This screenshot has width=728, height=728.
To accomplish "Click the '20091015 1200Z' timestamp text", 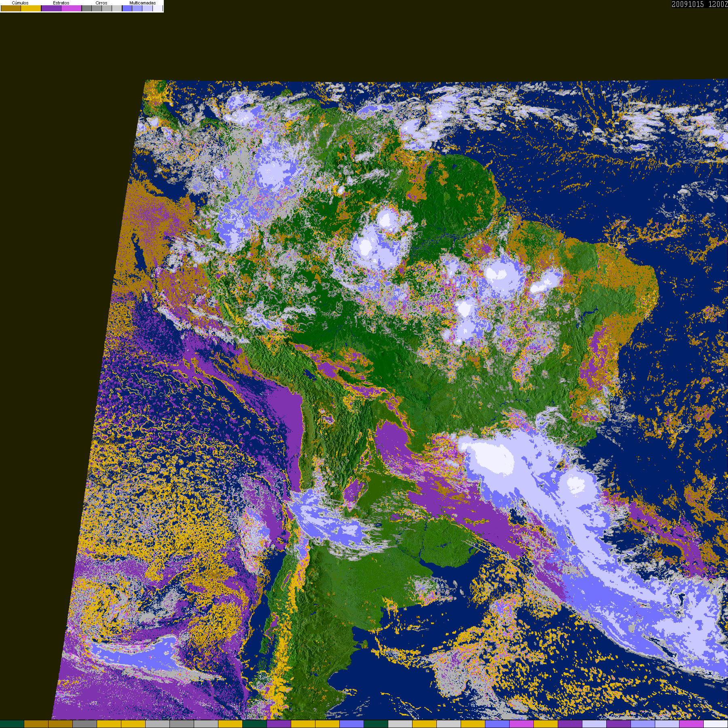I will tap(700, 4).
